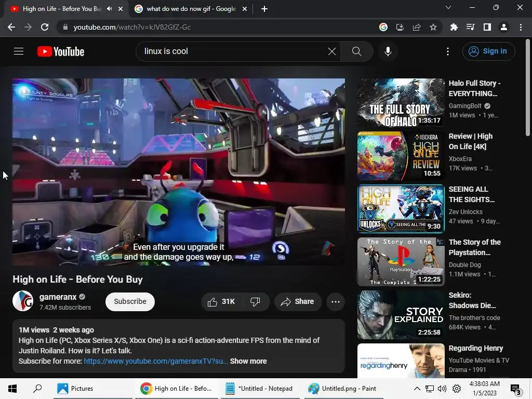Mute the tab via speaker icon
Viewport: 532px width, 399px height.
[109, 9]
